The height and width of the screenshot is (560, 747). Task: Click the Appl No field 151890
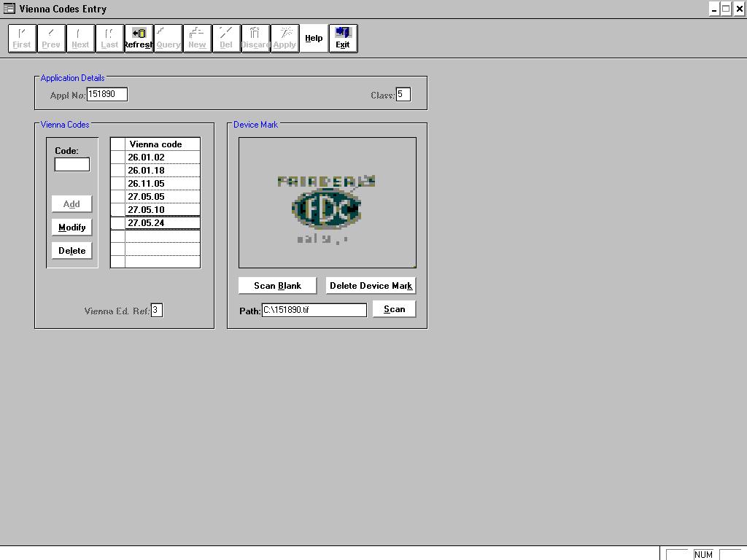107,94
